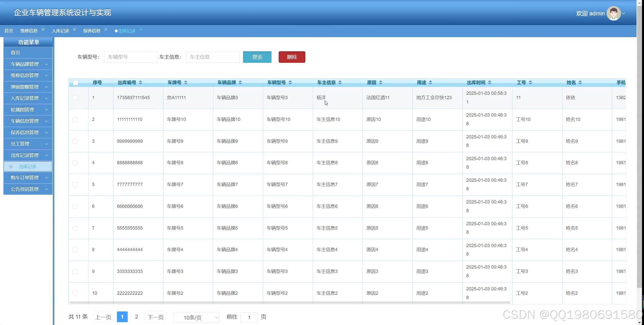Sort table by 车辆品牌 sort icon

240,83
